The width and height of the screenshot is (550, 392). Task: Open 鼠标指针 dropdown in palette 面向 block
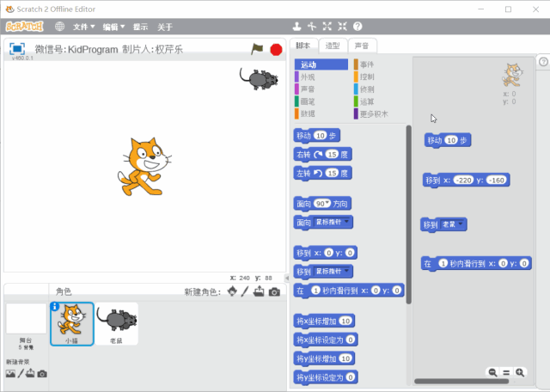[332, 222]
